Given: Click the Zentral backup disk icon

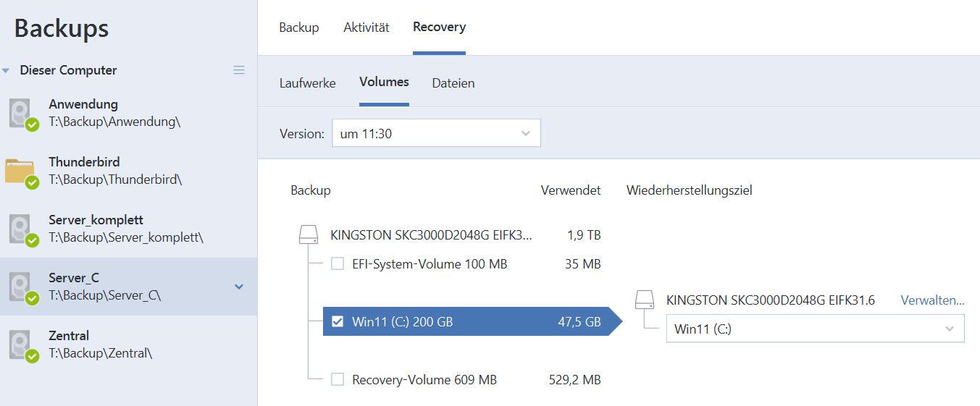Looking at the screenshot, I should (22, 345).
